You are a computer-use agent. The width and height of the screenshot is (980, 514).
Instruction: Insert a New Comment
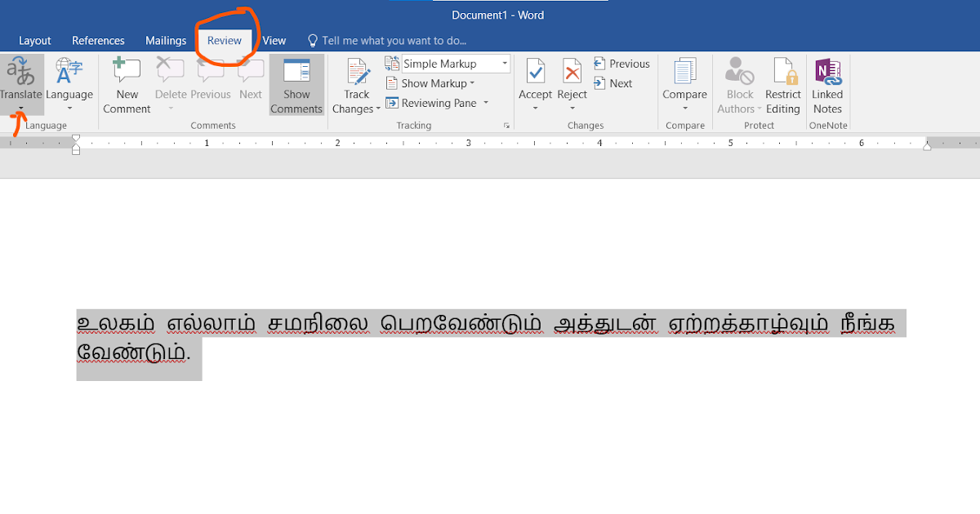(x=126, y=85)
